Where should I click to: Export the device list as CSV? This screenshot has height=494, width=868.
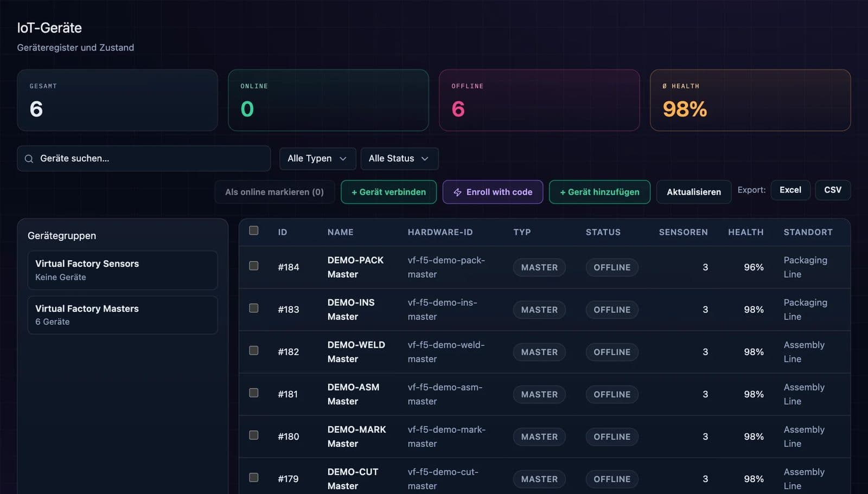tap(833, 190)
